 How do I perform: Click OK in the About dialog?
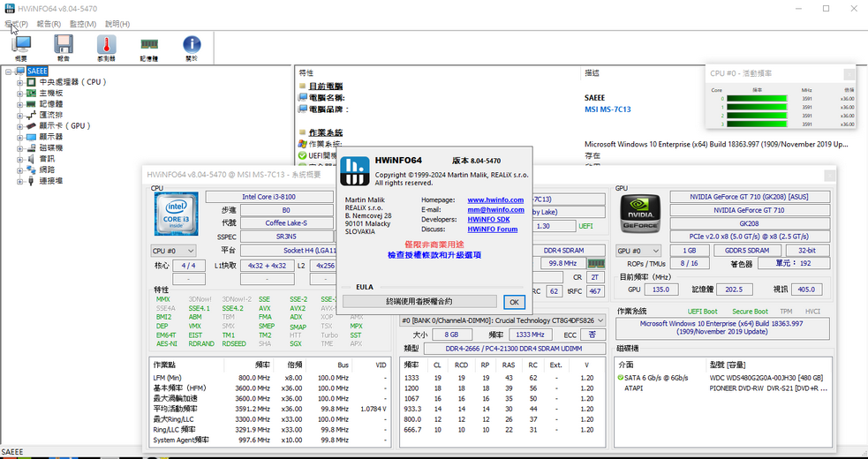(514, 302)
